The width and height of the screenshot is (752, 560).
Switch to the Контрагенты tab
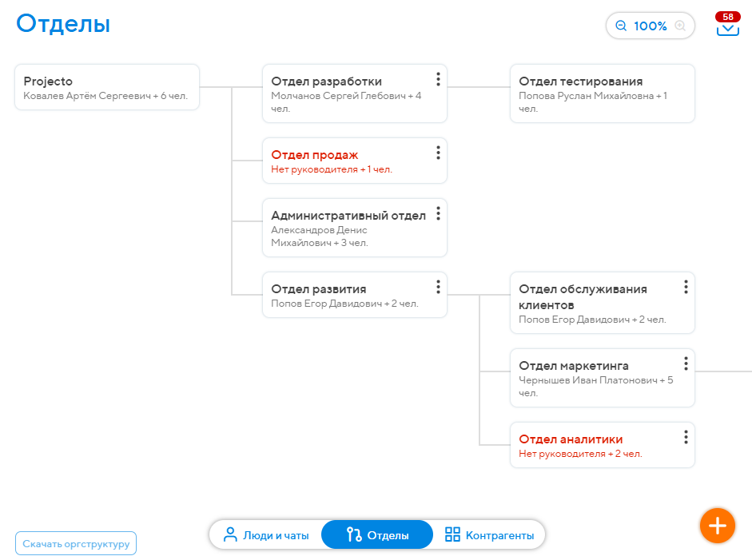(x=489, y=535)
